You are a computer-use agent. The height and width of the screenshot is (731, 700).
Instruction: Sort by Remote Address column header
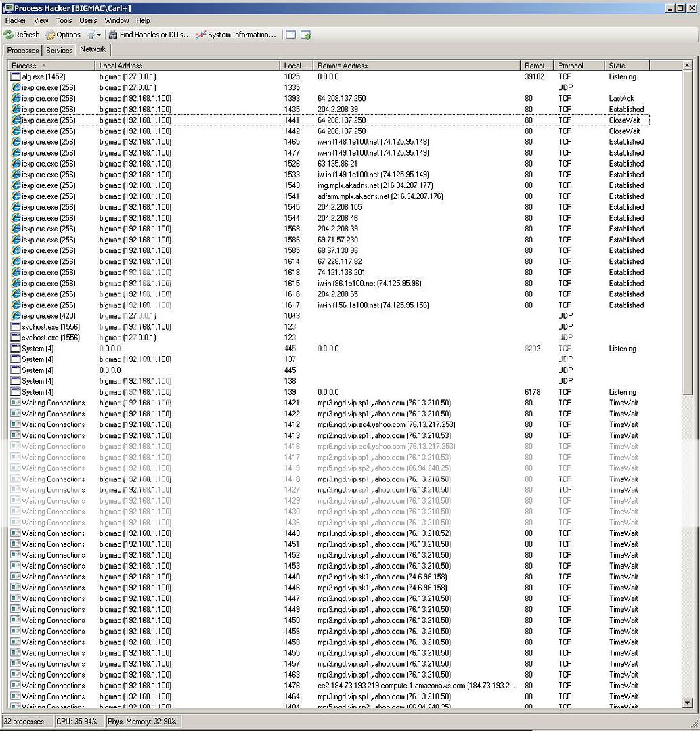[x=417, y=66]
